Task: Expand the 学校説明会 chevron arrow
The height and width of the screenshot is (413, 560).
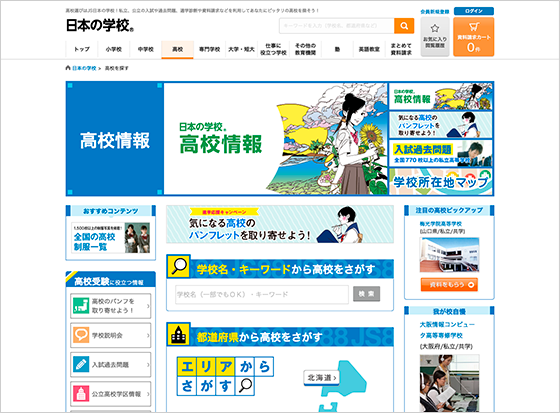Action: [148, 335]
